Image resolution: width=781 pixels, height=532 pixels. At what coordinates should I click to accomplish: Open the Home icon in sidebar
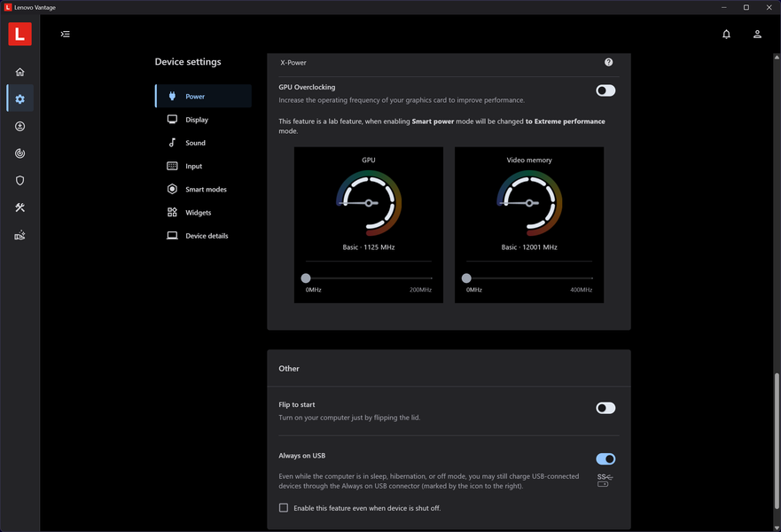point(20,72)
